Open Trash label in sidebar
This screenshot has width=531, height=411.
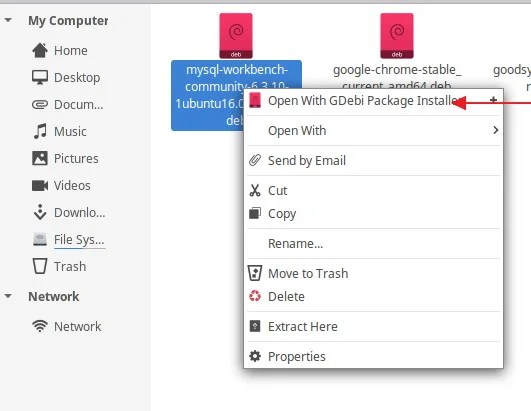70,266
